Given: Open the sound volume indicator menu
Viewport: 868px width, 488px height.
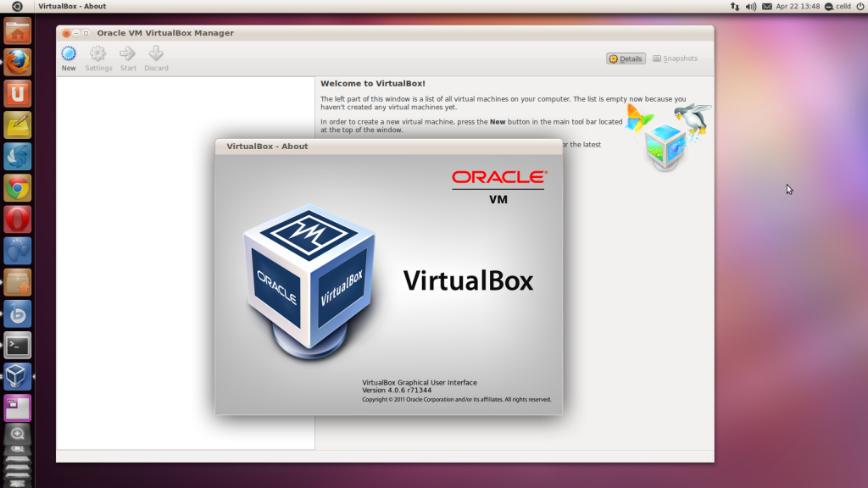Looking at the screenshot, I should pyautogui.click(x=751, y=6).
